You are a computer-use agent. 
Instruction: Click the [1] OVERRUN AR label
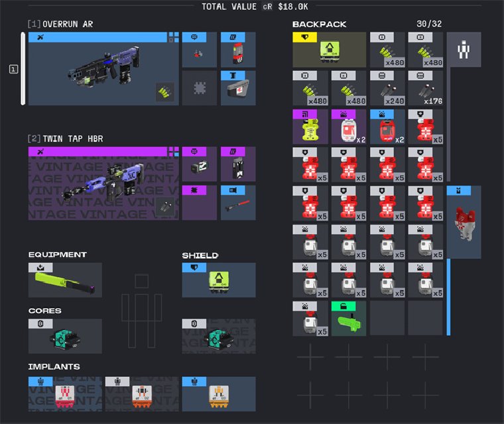(60, 24)
